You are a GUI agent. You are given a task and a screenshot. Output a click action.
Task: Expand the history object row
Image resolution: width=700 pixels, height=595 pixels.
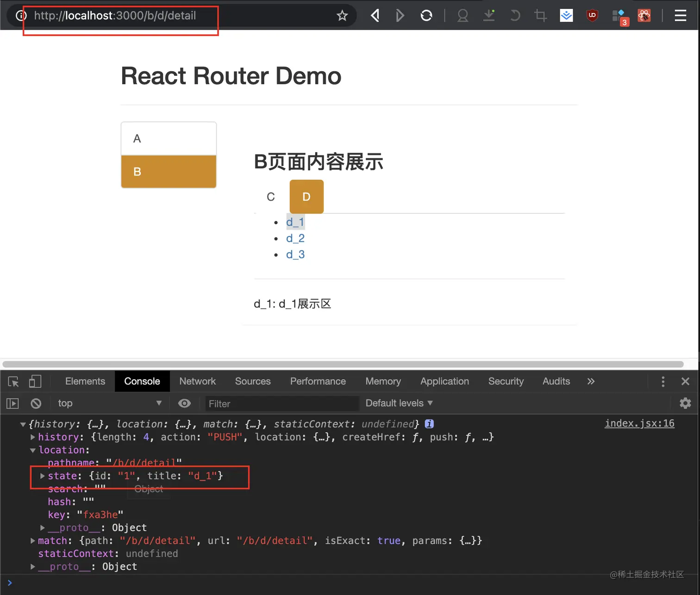32,437
